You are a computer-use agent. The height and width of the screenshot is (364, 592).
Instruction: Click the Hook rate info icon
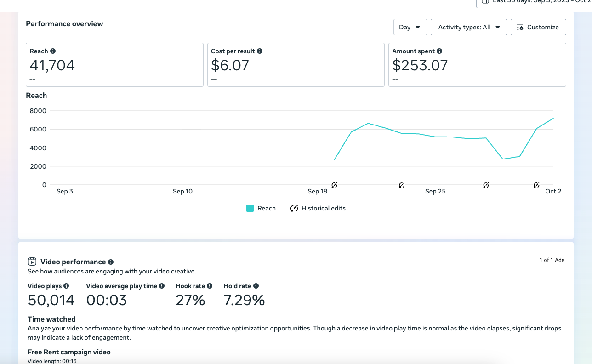pos(210,286)
